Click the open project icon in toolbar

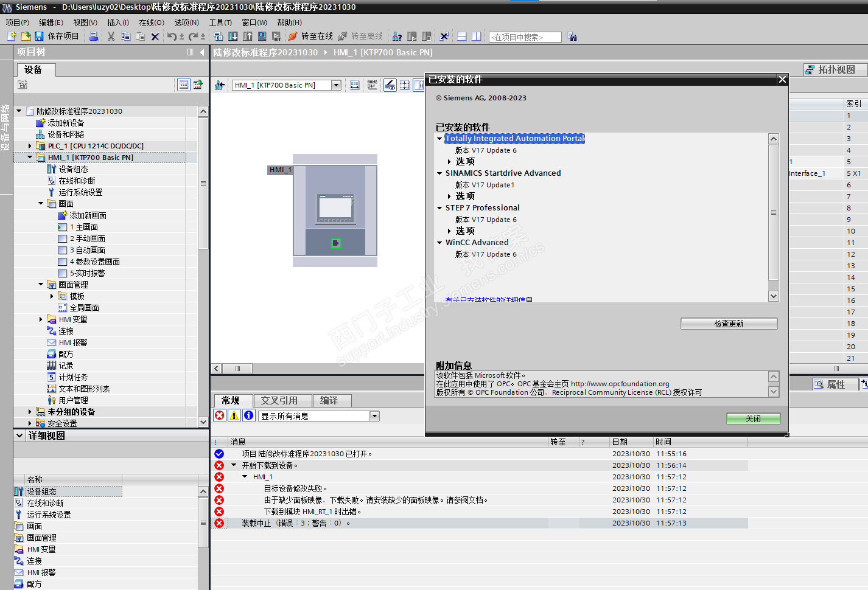(x=26, y=36)
